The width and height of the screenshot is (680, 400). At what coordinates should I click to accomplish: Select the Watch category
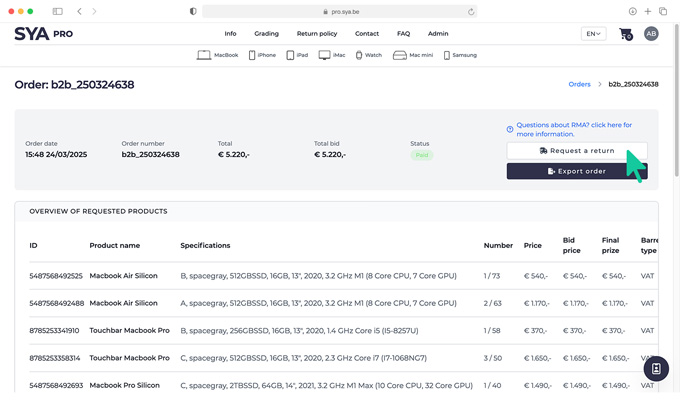coord(369,55)
